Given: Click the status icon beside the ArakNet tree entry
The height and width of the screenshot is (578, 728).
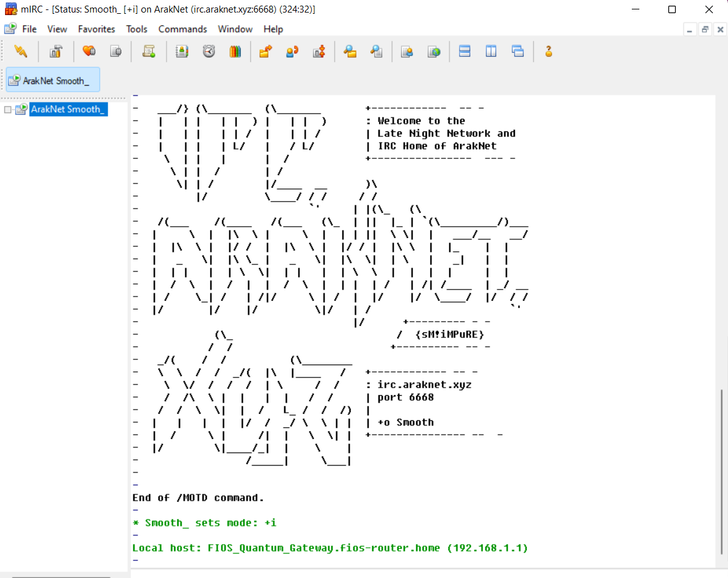Looking at the screenshot, I should coord(21,109).
